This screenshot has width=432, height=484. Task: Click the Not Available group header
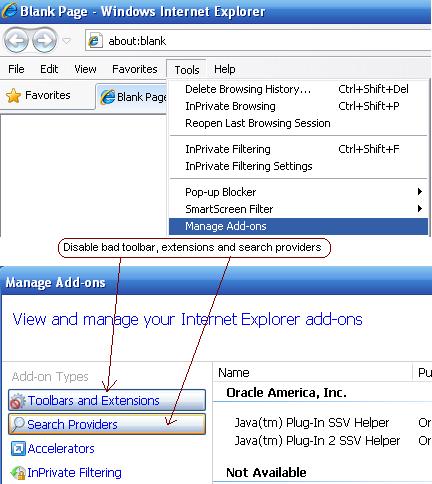266,472
